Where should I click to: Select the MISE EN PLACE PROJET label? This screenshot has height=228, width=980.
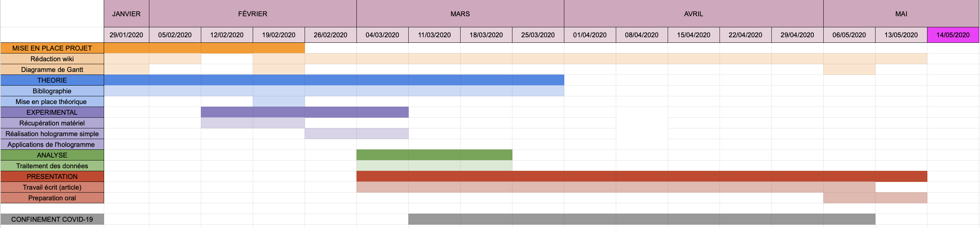pyautogui.click(x=52, y=48)
